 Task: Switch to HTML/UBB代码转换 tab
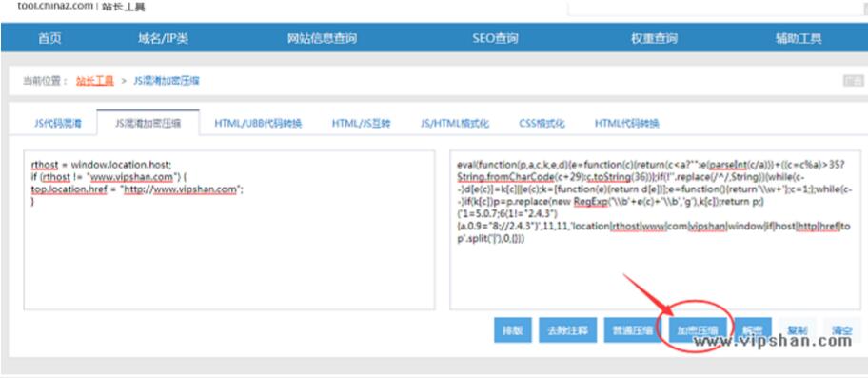(x=258, y=124)
